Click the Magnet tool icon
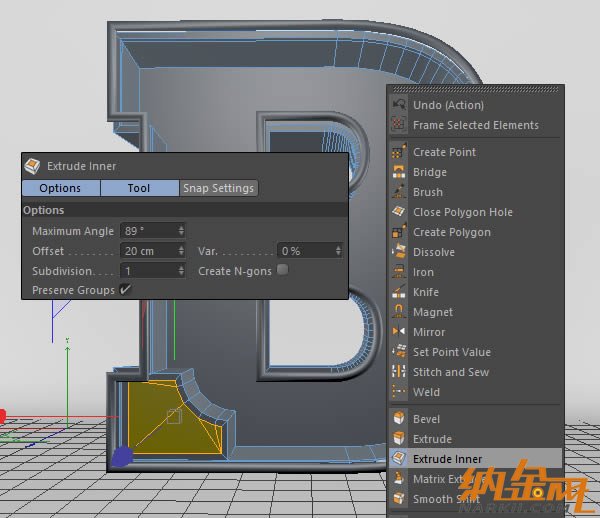 (x=399, y=311)
